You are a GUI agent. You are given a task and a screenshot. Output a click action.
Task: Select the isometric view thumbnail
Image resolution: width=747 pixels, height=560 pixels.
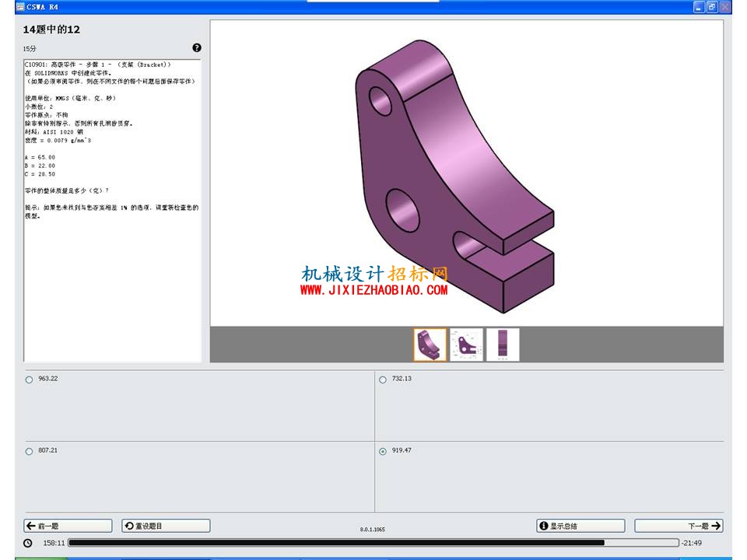[x=430, y=345]
